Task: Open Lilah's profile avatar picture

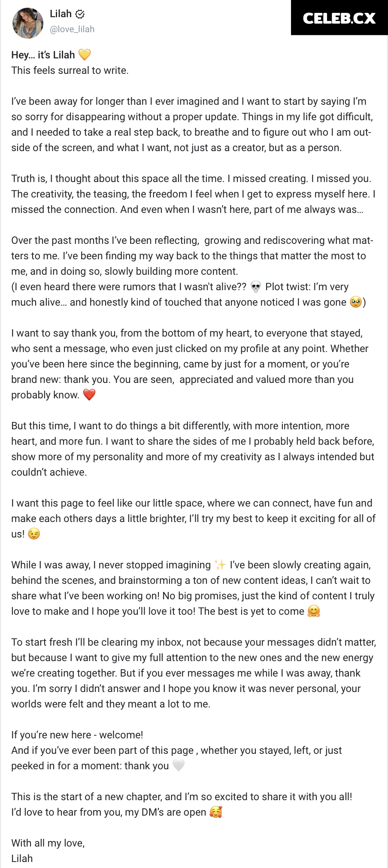Action: click(28, 23)
